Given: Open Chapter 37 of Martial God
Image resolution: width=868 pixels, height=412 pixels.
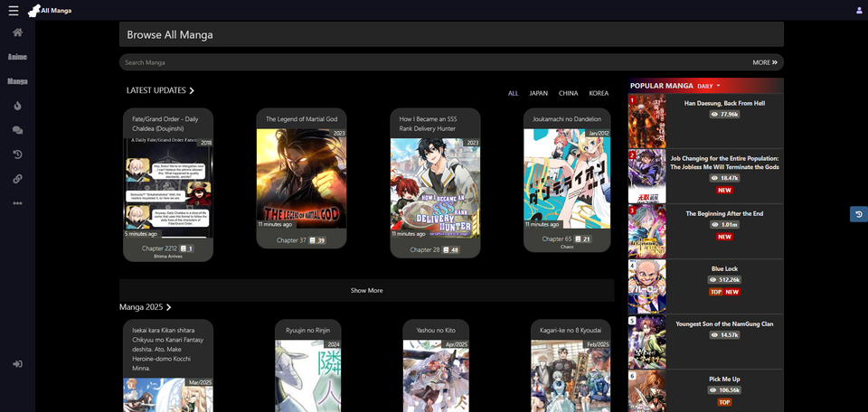Looking at the screenshot, I should pyautogui.click(x=291, y=240).
